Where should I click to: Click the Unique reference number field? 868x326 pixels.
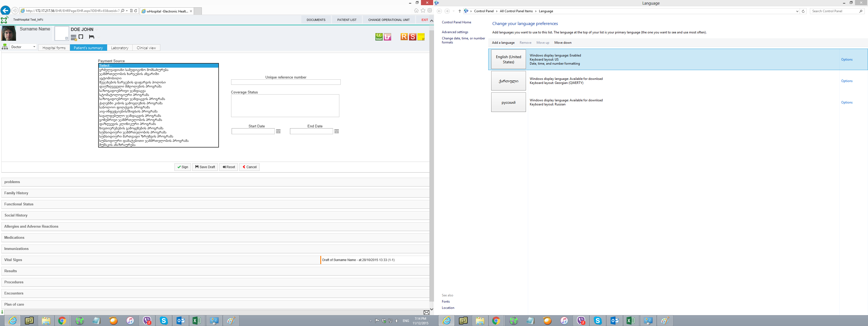tap(285, 82)
